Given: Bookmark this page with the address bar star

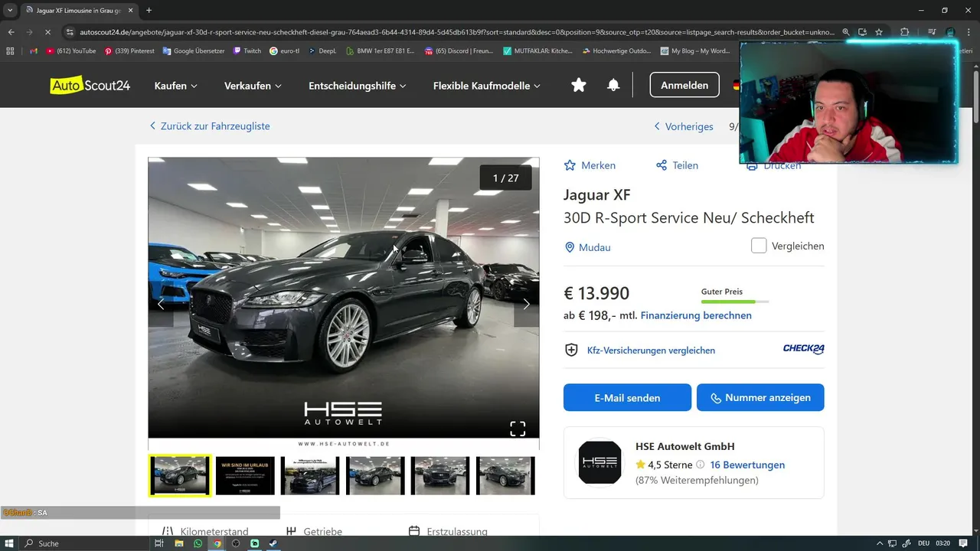Looking at the screenshot, I should click(879, 32).
